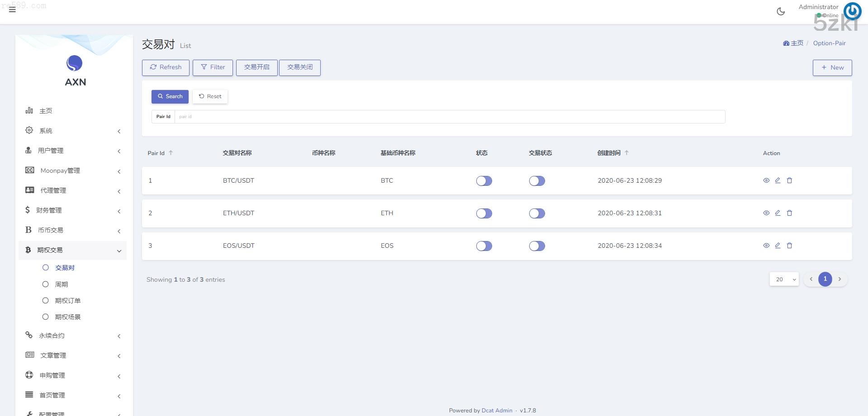Edit the ETH/USDT pair row
Image resolution: width=868 pixels, height=416 pixels.
(778, 213)
